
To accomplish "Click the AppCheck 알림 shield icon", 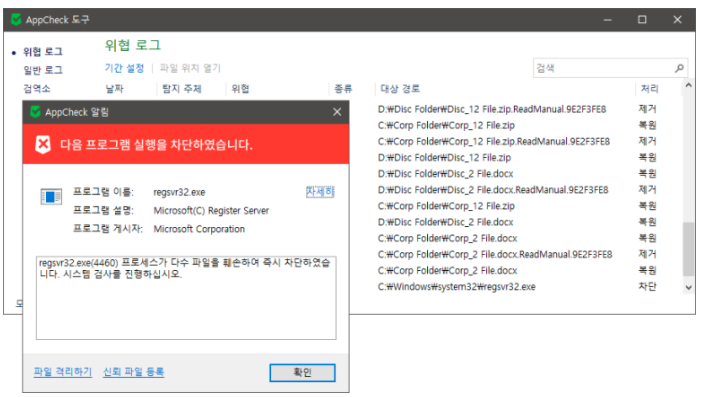I will 35,112.
